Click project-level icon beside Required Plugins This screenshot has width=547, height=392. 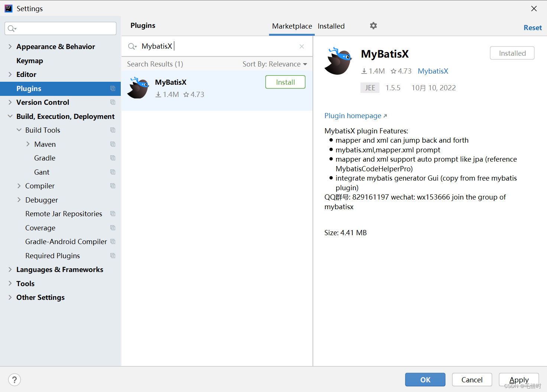point(113,256)
